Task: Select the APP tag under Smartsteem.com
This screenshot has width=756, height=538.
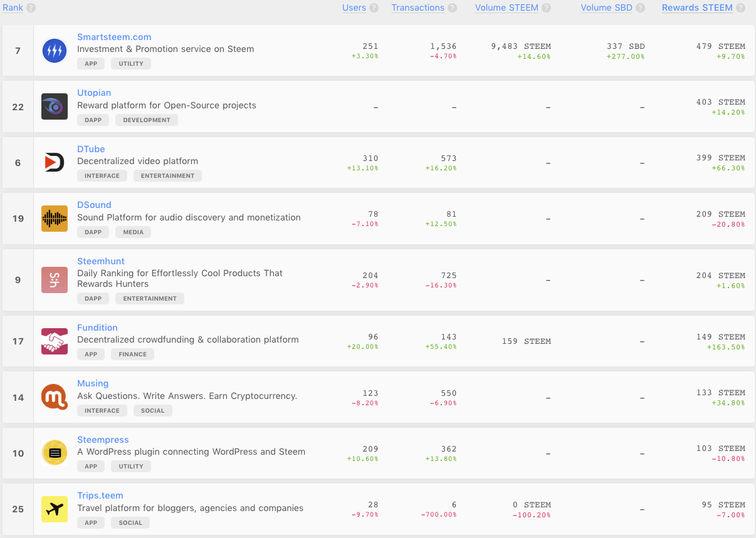Action: tap(91, 64)
